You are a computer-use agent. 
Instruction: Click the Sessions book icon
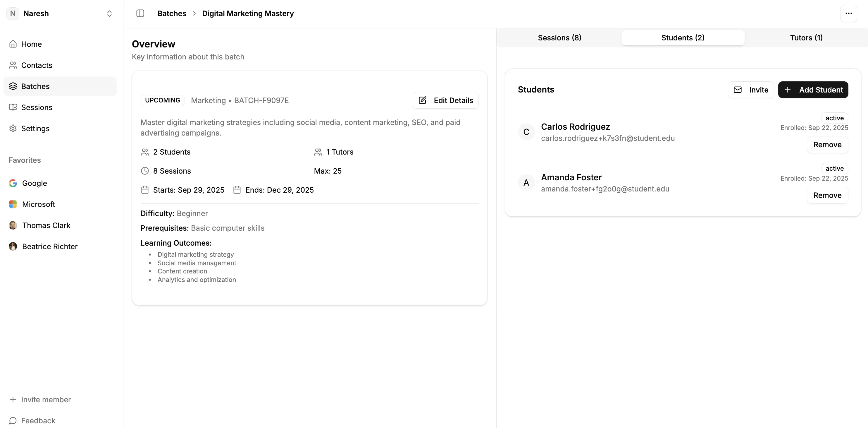(x=13, y=107)
